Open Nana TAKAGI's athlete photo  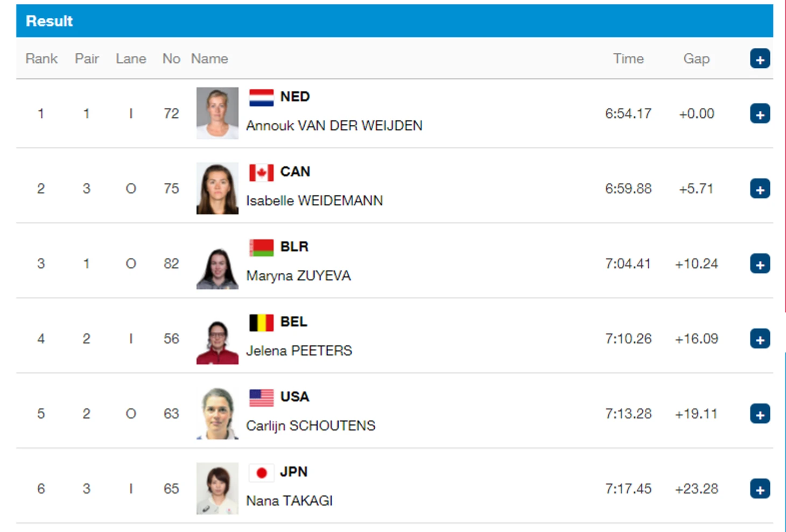click(x=217, y=488)
